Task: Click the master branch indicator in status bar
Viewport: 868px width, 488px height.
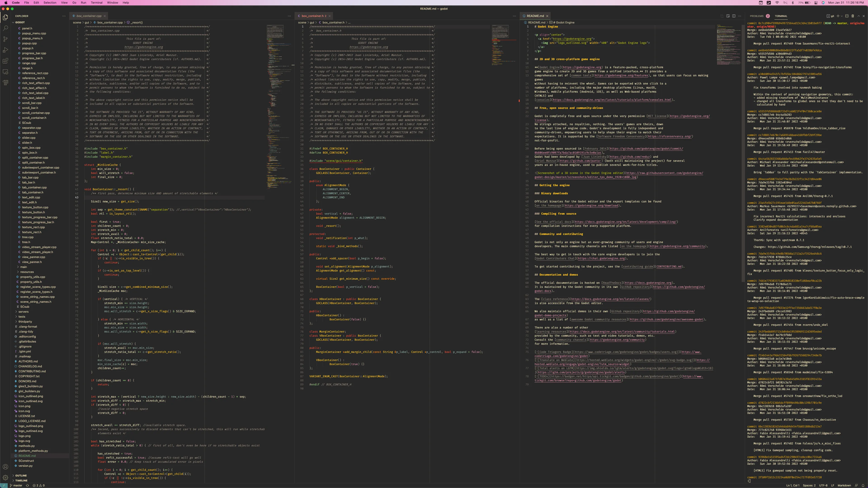Action: click(16, 485)
